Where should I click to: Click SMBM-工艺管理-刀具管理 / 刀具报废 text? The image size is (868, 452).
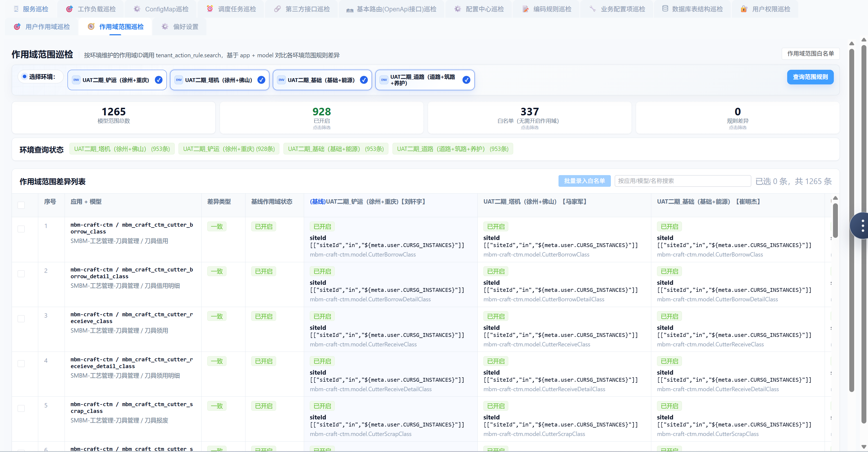click(119, 421)
